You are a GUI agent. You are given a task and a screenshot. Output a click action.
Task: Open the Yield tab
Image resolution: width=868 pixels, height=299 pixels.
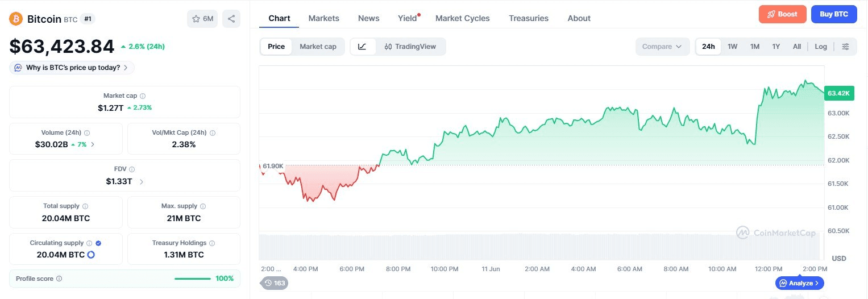[x=408, y=18]
